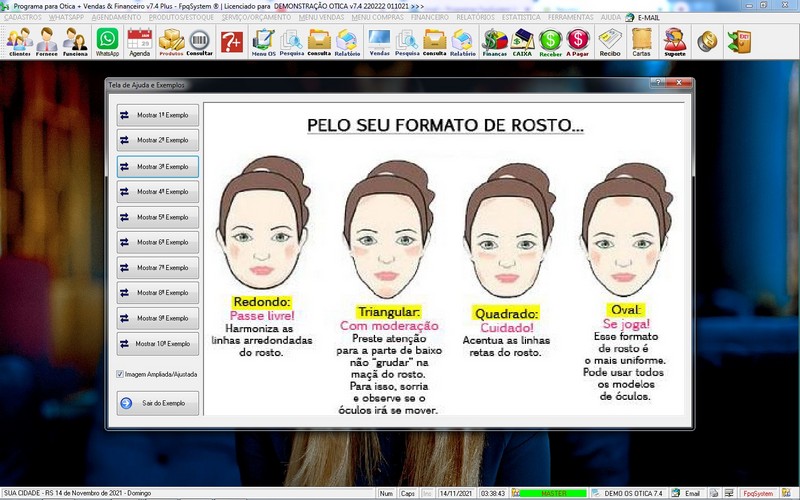The image size is (800, 500).
Task: Open the CAIXA cash register icon
Action: pyautogui.click(x=522, y=42)
